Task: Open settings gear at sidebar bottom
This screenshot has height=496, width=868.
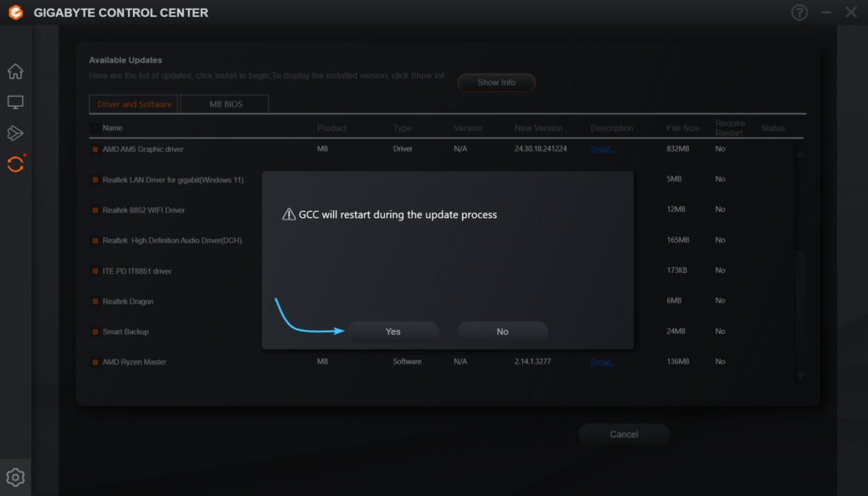Action: (x=15, y=477)
